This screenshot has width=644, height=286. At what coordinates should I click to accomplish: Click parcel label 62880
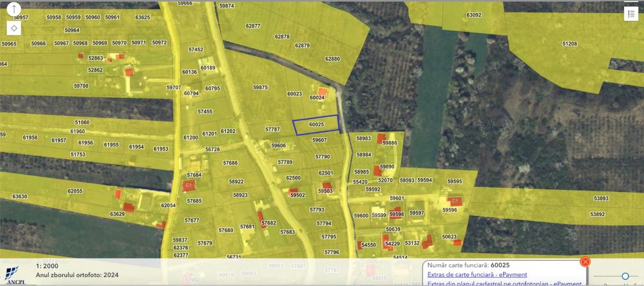[333, 59]
